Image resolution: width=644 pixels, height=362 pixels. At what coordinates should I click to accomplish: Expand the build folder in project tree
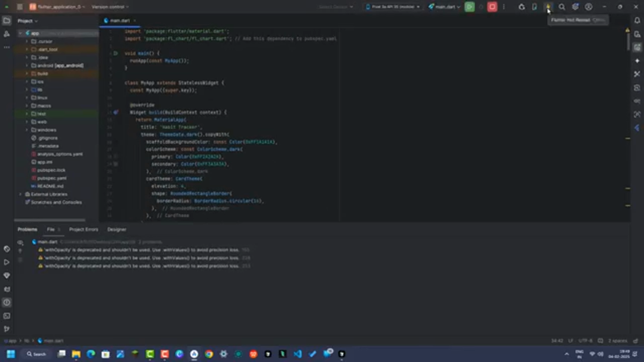click(x=27, y=73)
